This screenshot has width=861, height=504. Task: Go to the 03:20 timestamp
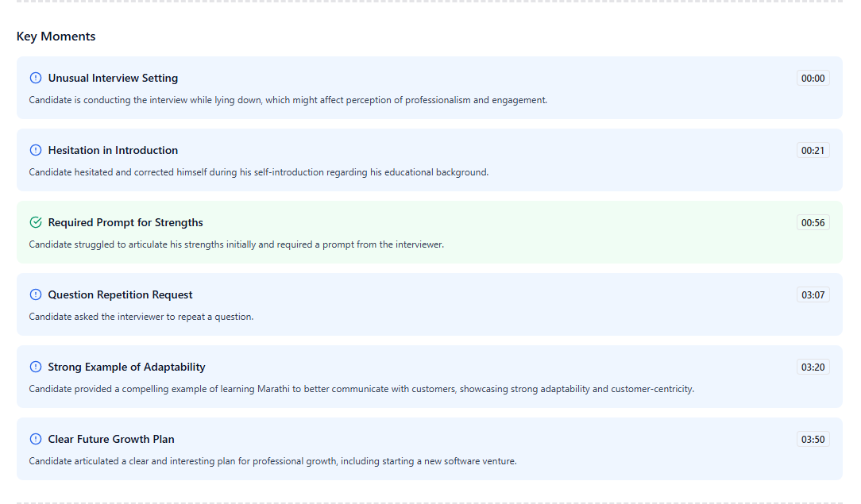[x=813, y=367]
